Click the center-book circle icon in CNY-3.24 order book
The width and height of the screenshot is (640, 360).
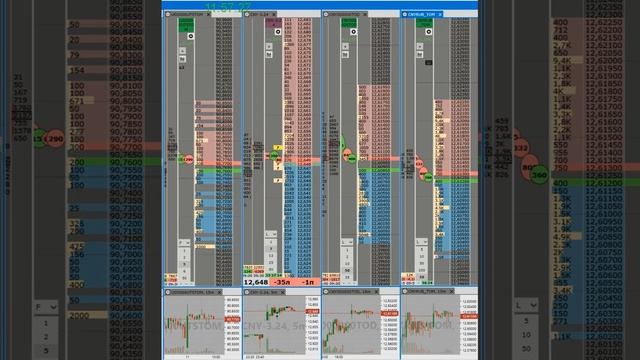point(278,31)
